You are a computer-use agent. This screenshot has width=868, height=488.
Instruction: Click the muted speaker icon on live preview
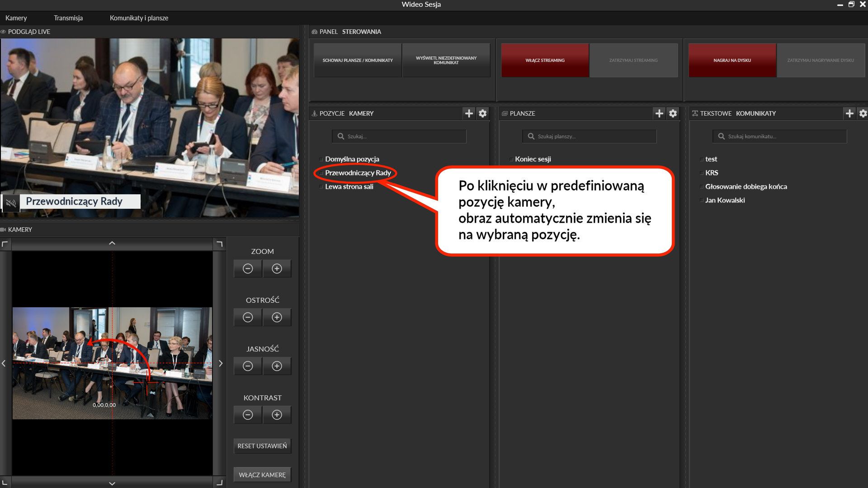coord(11,203)
